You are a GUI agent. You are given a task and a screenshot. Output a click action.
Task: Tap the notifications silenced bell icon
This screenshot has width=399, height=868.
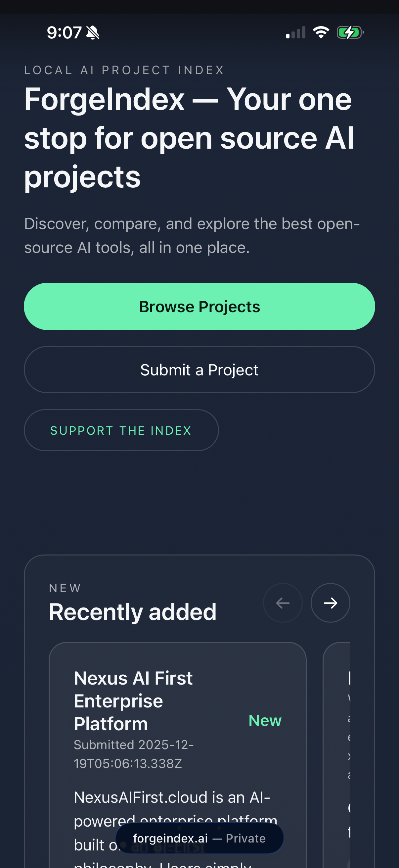point(93,32)
